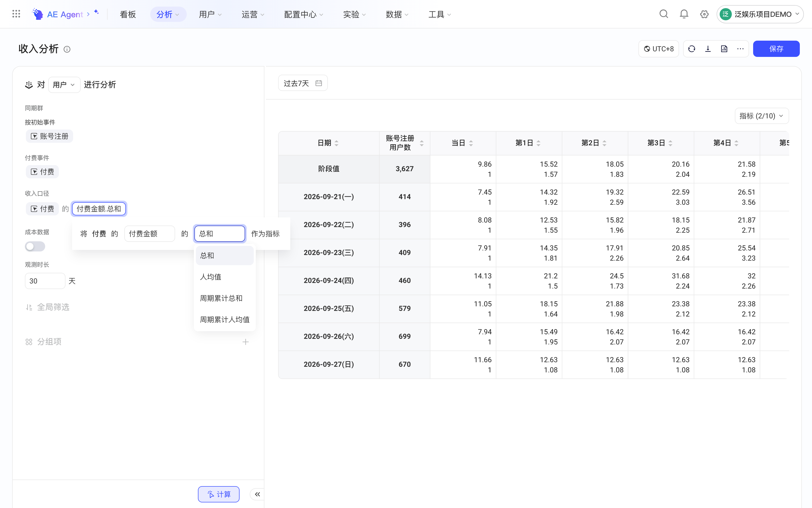
Task: Open the app grid launcher icon
Action: point(16,14)
